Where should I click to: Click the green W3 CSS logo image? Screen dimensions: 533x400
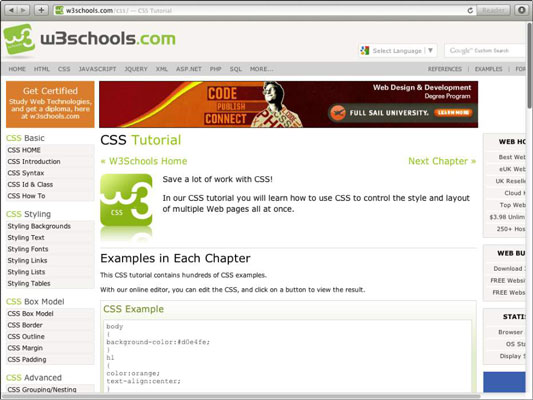pyautogui.click(x=126, y=200)
